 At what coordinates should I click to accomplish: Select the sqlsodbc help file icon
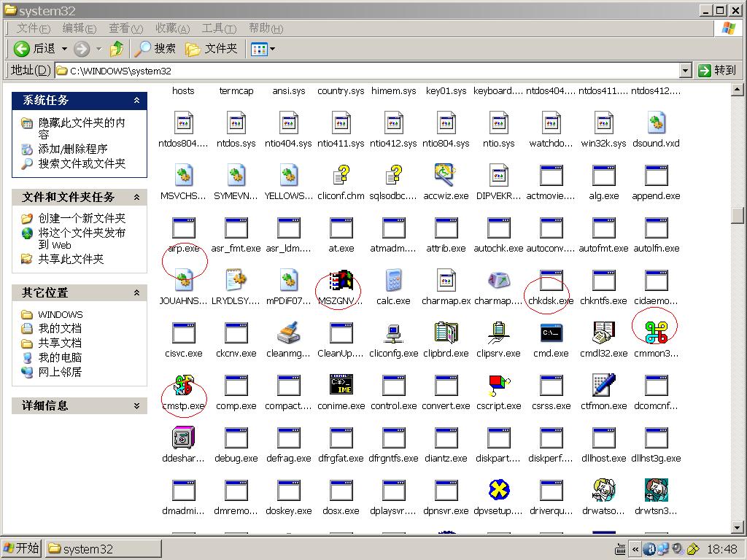(393, 175)
